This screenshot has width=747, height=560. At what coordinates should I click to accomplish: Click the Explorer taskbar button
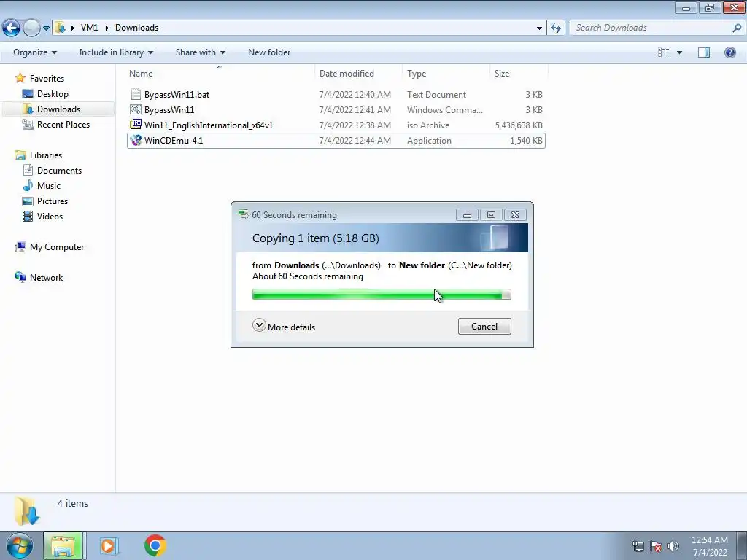click(x=63, y=545)
